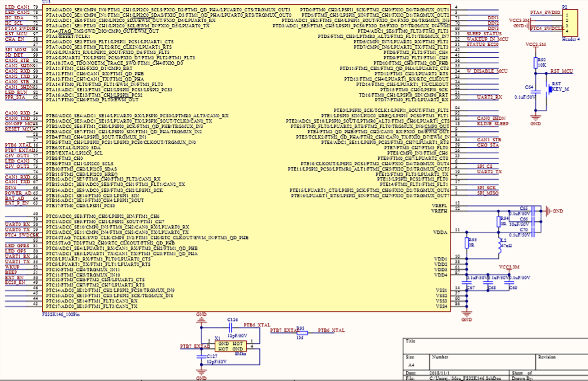The height and width of the screenshot is (381, 588).
Task: Select the Revision field in title block
Action: click(561, 362)
